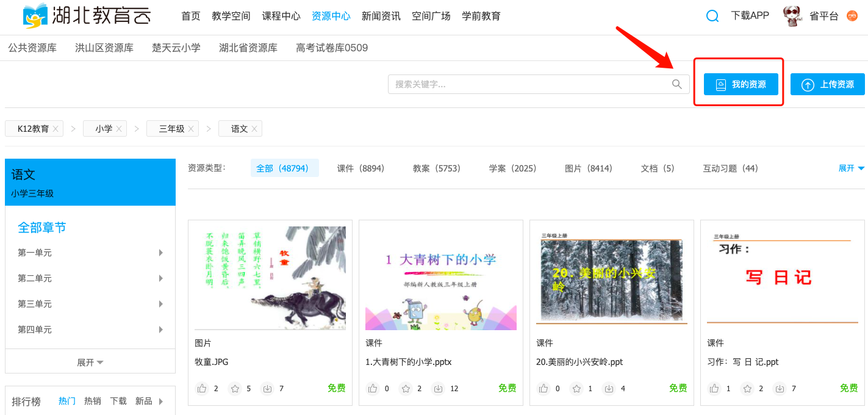
Task: Select 热门 ranking tab
Action: coord(67,401)
